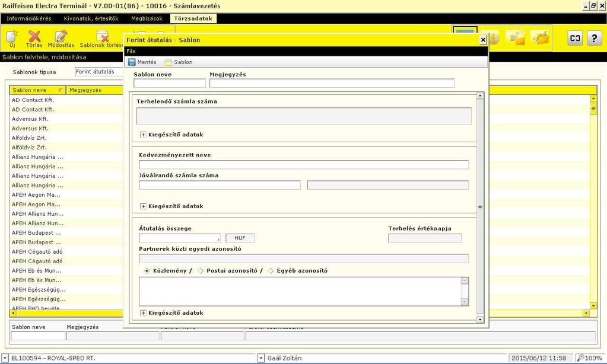Image resolution: width=607 pixels, height=364 pixels.
Task: Click the zoom magnifier icon in status bar
Action: [580, 358]
